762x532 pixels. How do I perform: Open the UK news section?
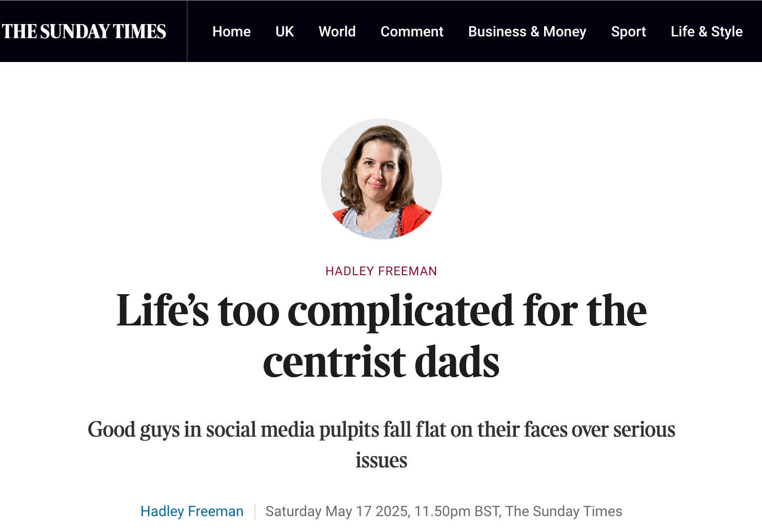click(285, 31)
